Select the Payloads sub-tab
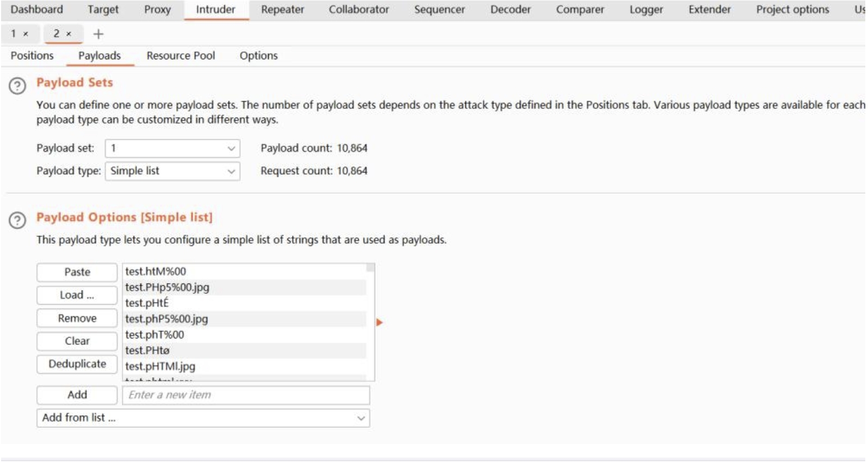This screenshot has height=462, width=868. point(100,56)
